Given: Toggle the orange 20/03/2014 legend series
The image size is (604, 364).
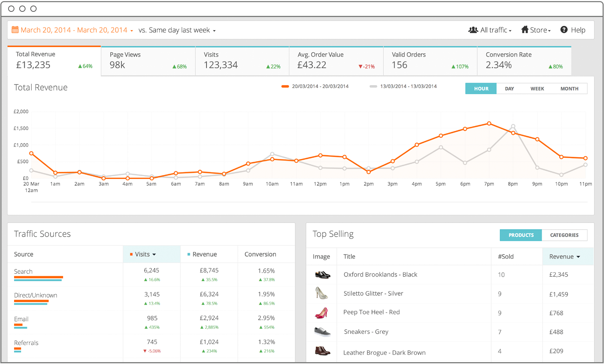Looking at the screenshot, I should coord(315,86).
